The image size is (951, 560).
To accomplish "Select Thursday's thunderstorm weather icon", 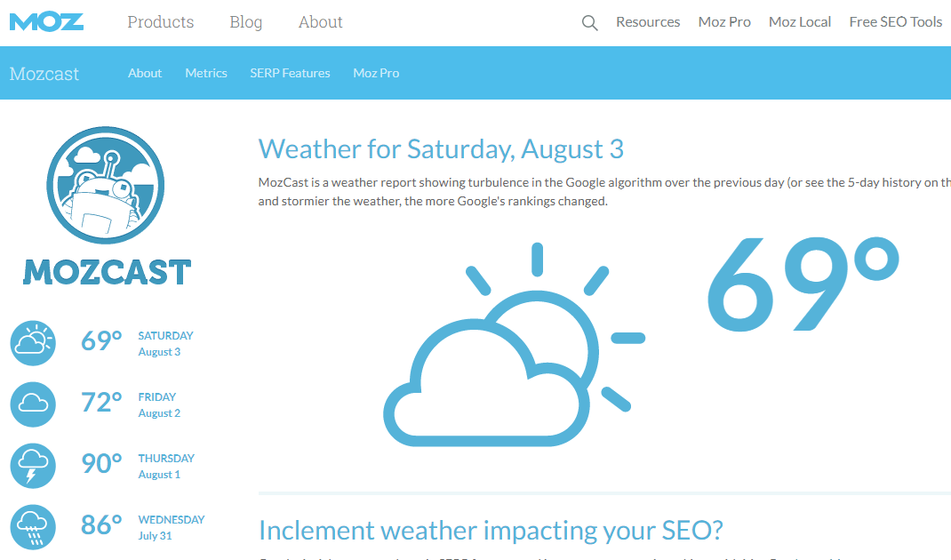I will click(x=33, y=466).
